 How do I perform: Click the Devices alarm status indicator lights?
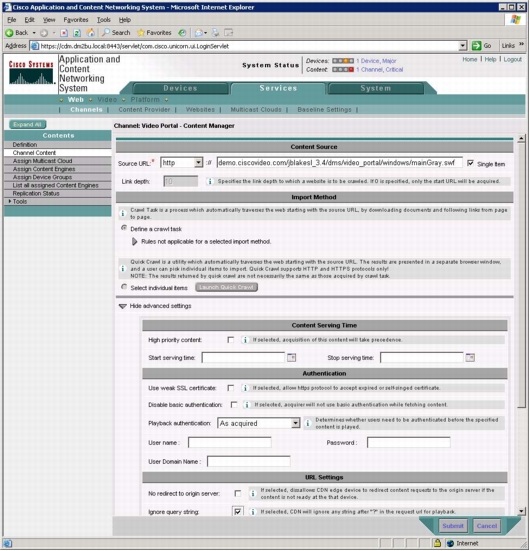[x=343, y=61]
